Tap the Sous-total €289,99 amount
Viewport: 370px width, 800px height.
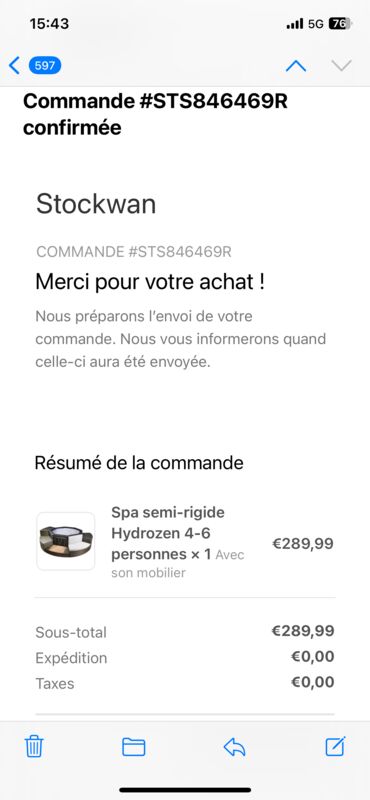coord(303,631)
